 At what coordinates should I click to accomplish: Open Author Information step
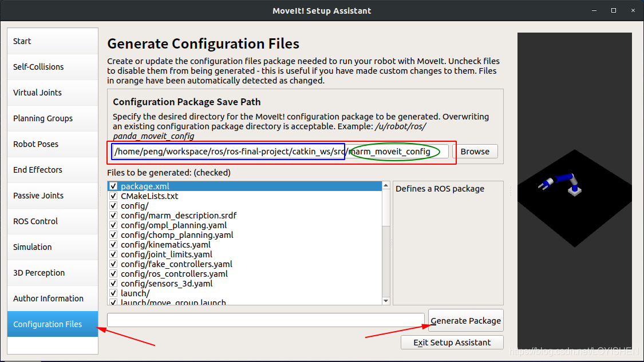[x=53, y=299]
